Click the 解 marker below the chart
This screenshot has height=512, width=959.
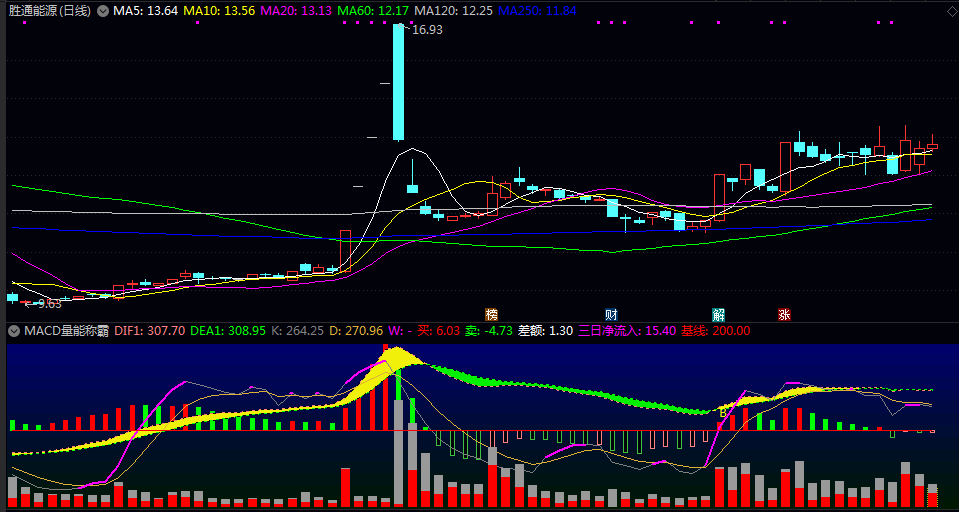tap(718, 315)
